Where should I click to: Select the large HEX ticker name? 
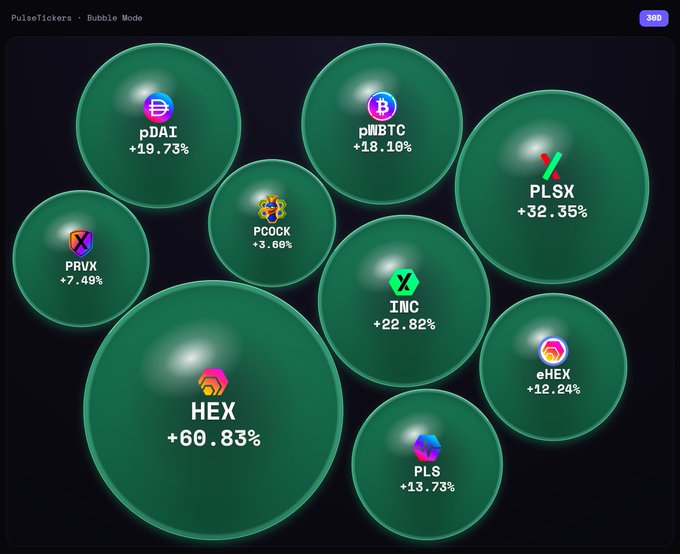pyautogui.click(x=213, y=411)
